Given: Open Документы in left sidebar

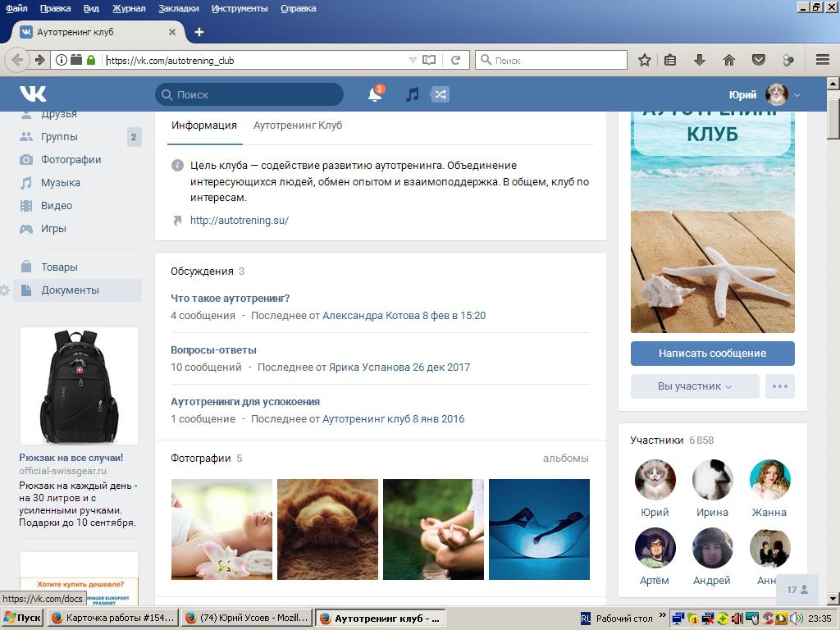Looking at the screenshot, I should (x=78, y=290).
